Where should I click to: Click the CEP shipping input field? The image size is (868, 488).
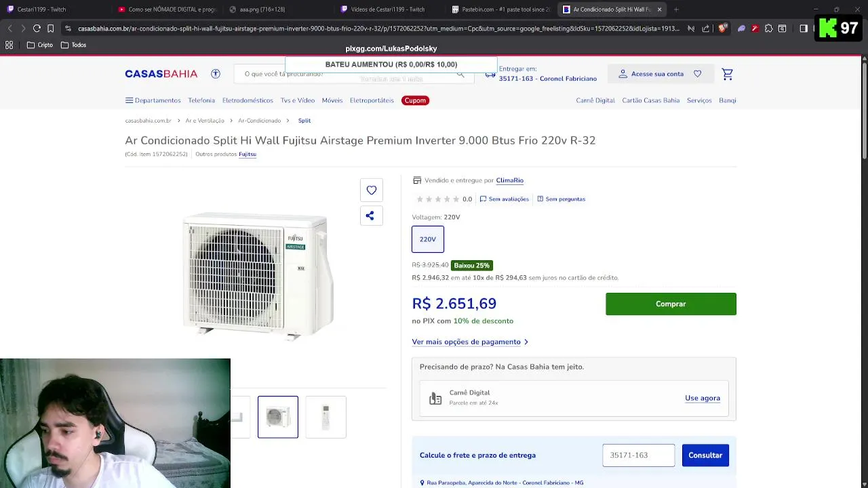[638, 455]
